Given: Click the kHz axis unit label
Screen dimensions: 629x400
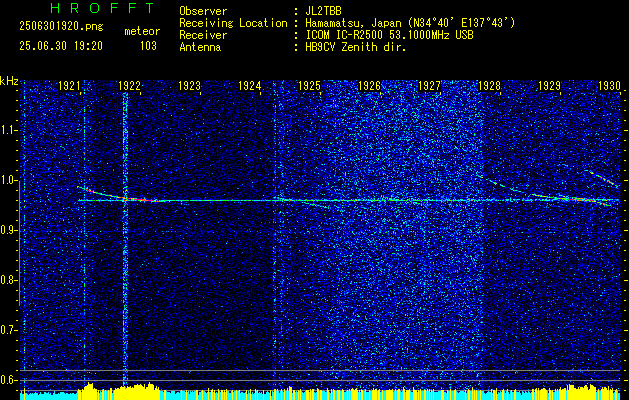Looking at the screenshot, I should coord(9,81).
